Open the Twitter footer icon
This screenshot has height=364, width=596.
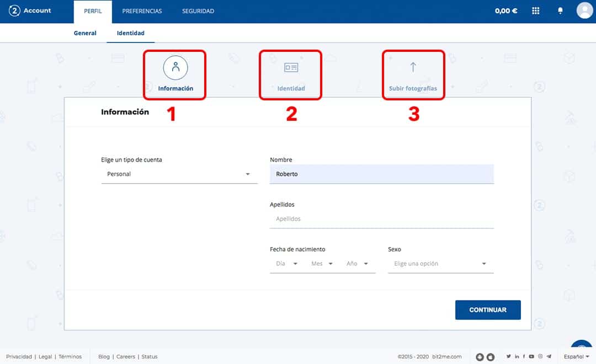(x=509, y=356)
